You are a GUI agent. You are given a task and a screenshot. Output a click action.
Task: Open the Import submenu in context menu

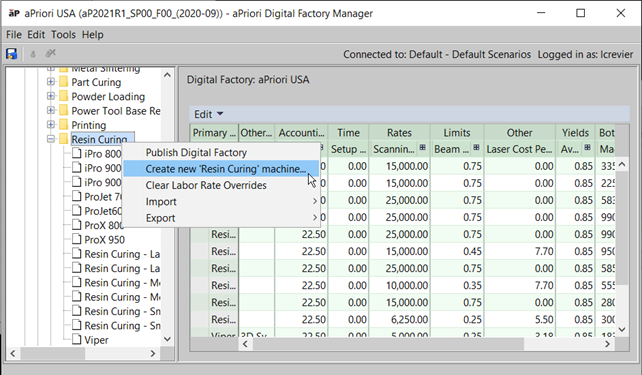(x=221, y=202)
